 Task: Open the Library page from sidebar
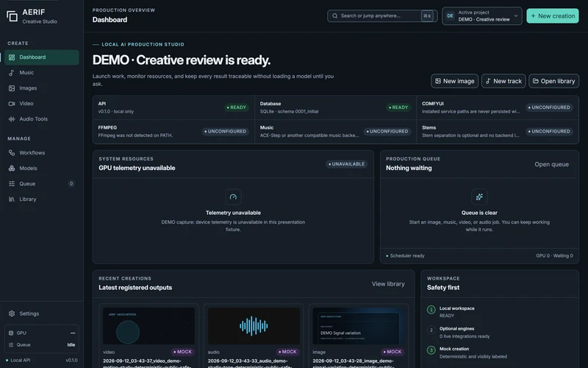[x=42, y=199]
